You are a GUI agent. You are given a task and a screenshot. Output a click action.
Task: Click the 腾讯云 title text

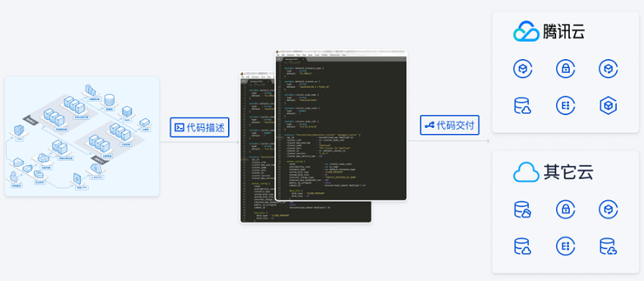564,31
